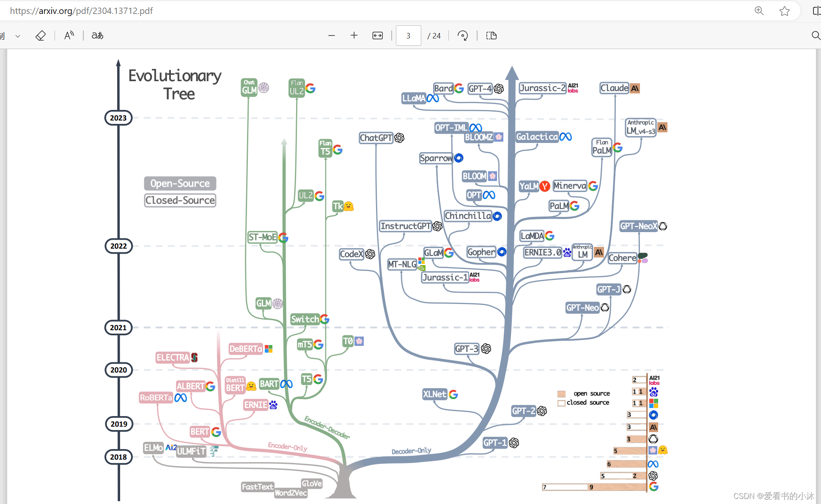Rotate the PDF page
The height and width of the screenshot is (504, 821).
[x=463, y=36]
